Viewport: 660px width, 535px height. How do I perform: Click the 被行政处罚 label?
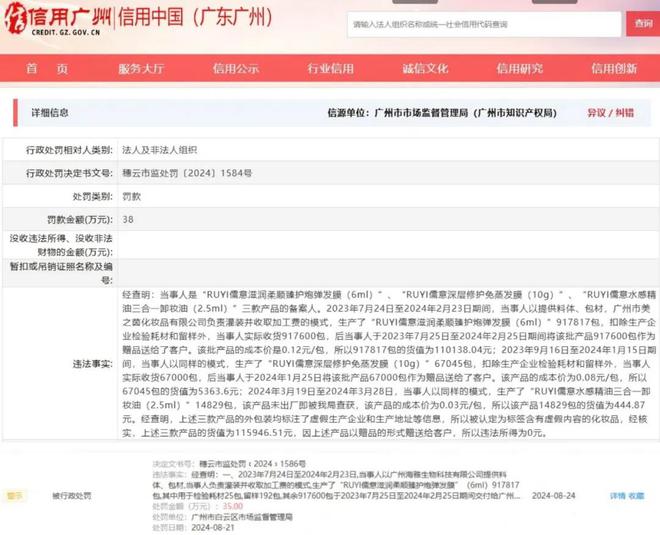(72, 496)
